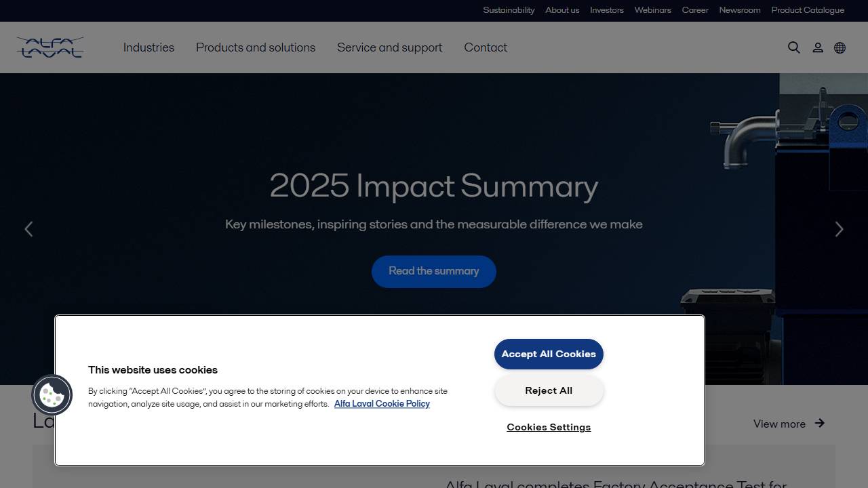Open the Service and support menu
This screenshot has height=488, width=868.
tap(389, 47)
